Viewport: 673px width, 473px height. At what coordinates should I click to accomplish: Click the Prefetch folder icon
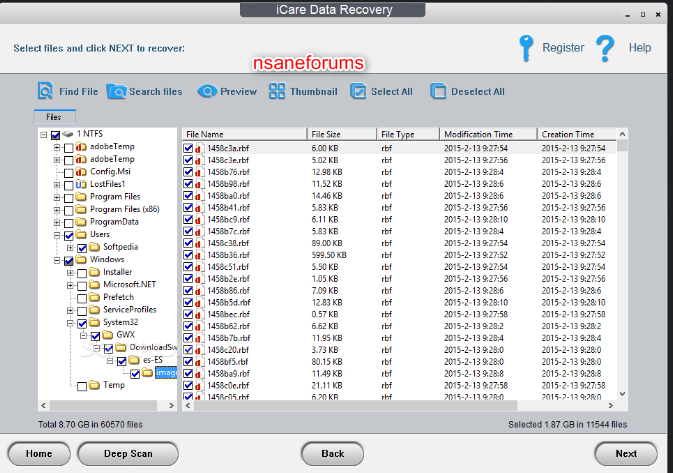click(x=94, y=297)
